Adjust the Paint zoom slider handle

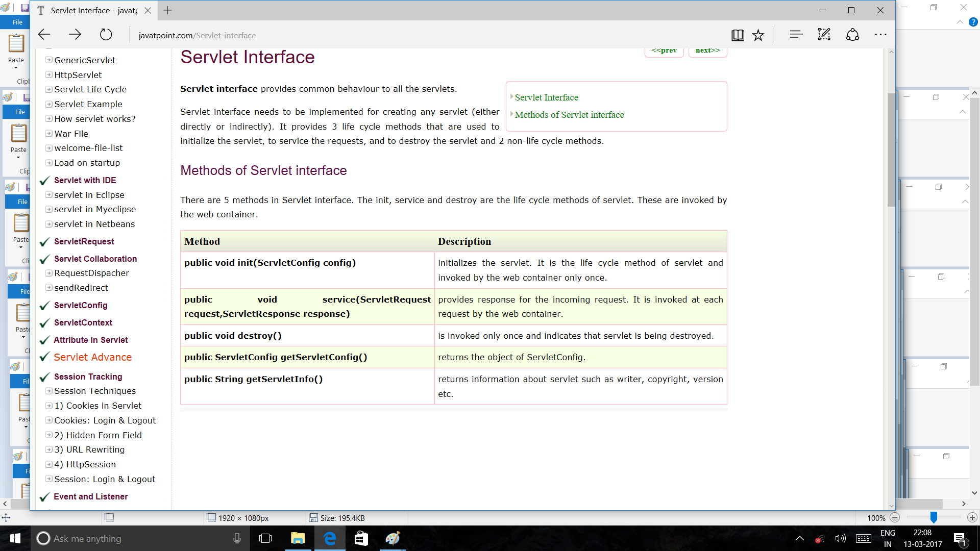pos(933,518)
